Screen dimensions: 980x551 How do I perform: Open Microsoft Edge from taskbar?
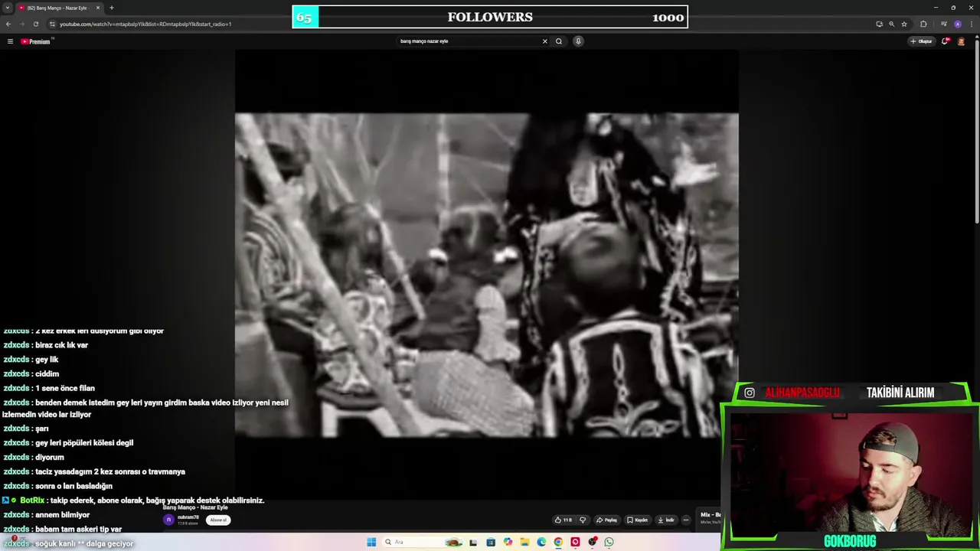(x=541, y=542)
